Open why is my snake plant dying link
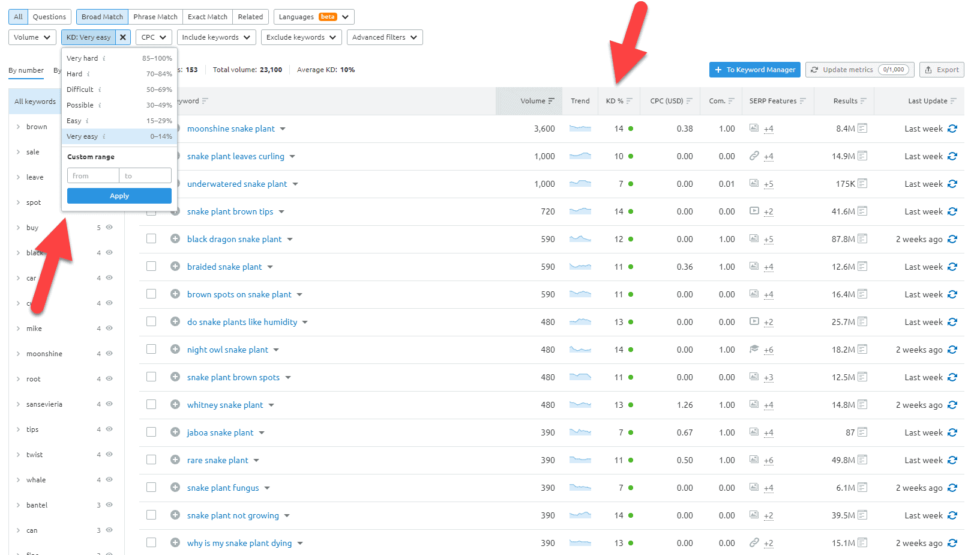This screenshot has width=980, height=555. (x=239, y=543)
